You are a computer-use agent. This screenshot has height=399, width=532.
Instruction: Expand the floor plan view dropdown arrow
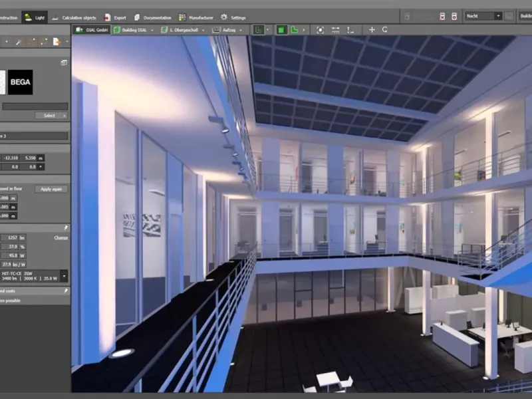click(267, 30)
